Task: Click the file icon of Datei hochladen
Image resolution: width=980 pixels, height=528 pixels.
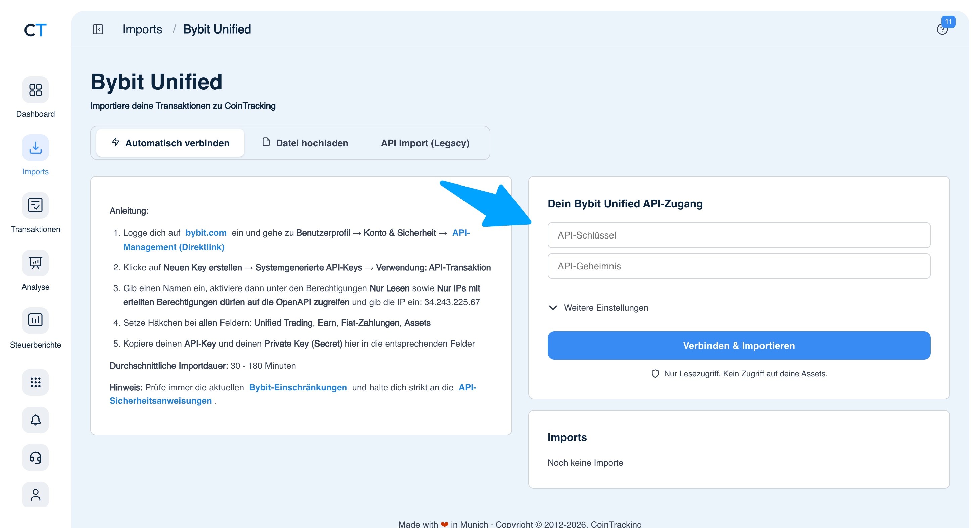Action: pos(266,142)
